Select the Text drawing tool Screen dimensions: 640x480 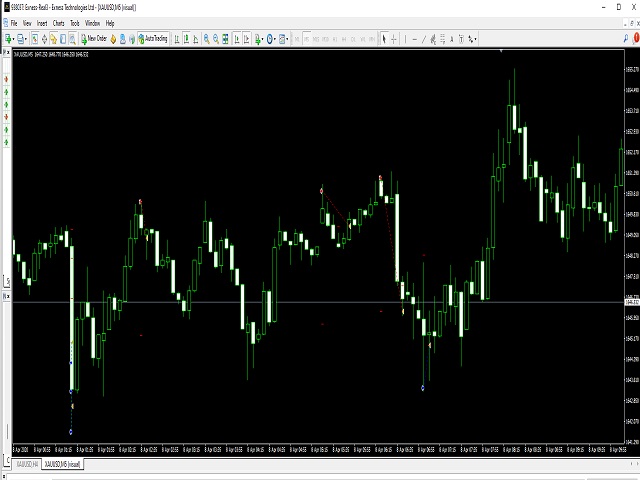(452, 39)
